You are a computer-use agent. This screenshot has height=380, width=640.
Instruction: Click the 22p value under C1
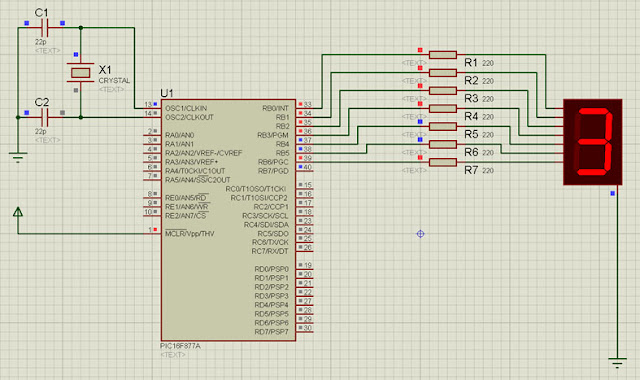pyautogui.click(x=40, y=42)
